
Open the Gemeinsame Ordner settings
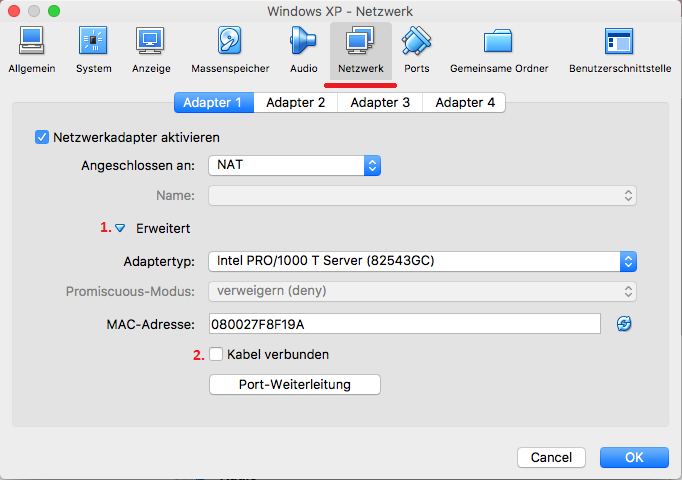tap(499, 50)
